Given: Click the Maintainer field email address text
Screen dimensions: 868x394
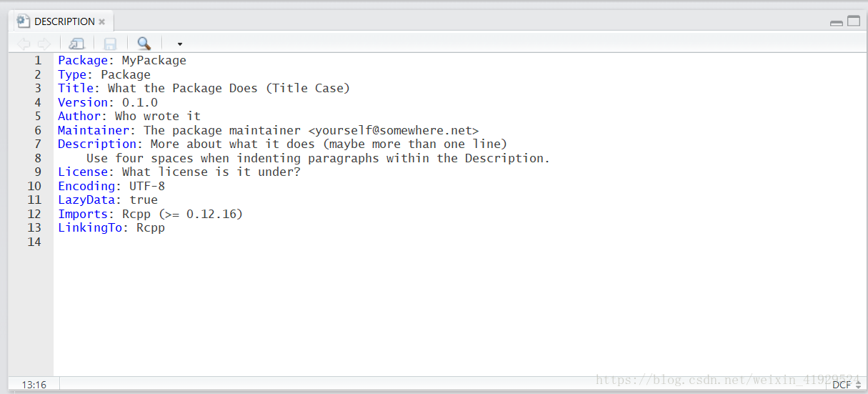Looking at the screenshot, I should tap(394, 130).
